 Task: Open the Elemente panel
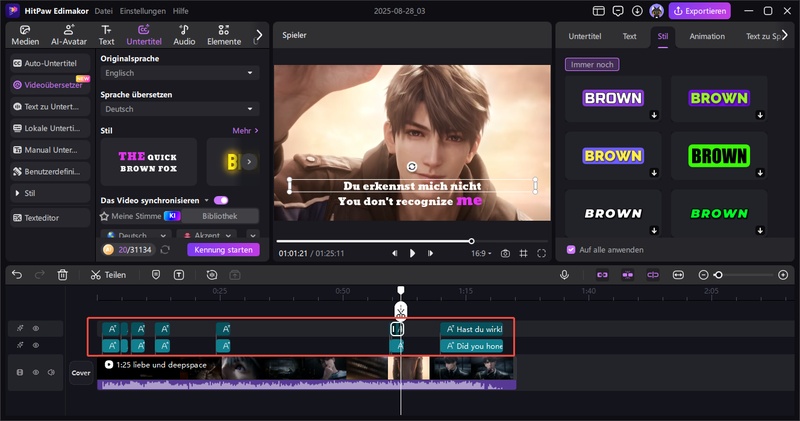tap(224, 35)
